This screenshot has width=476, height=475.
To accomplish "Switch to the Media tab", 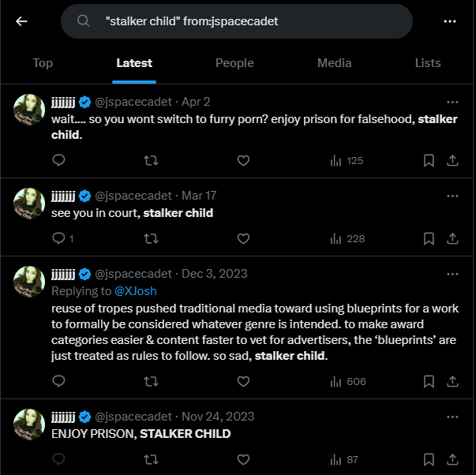I will (x=334, y=63).
